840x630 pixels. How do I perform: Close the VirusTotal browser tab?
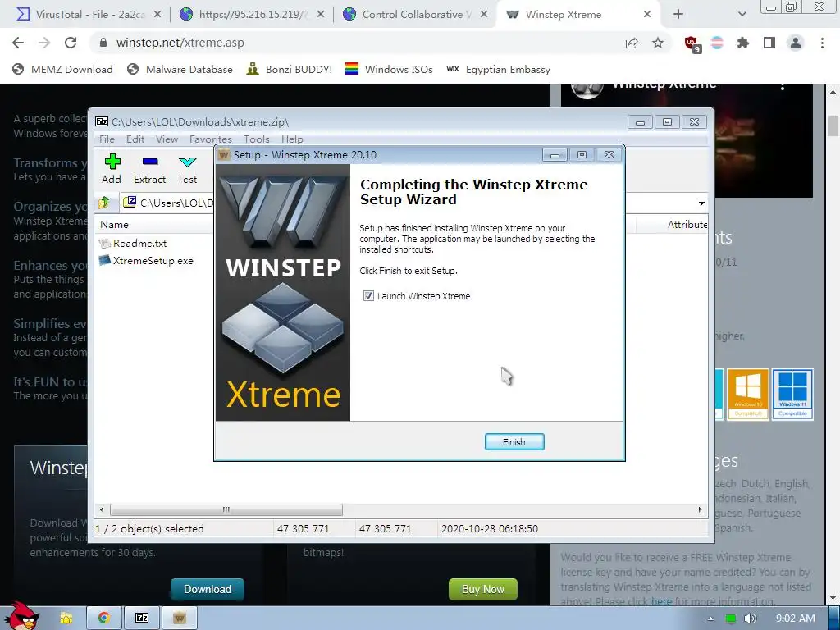(157, 15)
